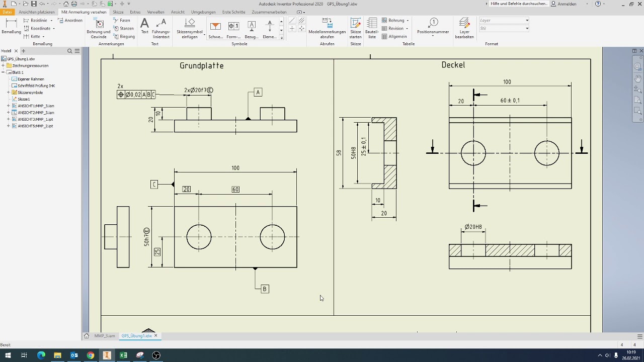Open the Skizze ribbon tab
Image resolution: width=644 pixels, height=362 pixels.
point(118,12)
